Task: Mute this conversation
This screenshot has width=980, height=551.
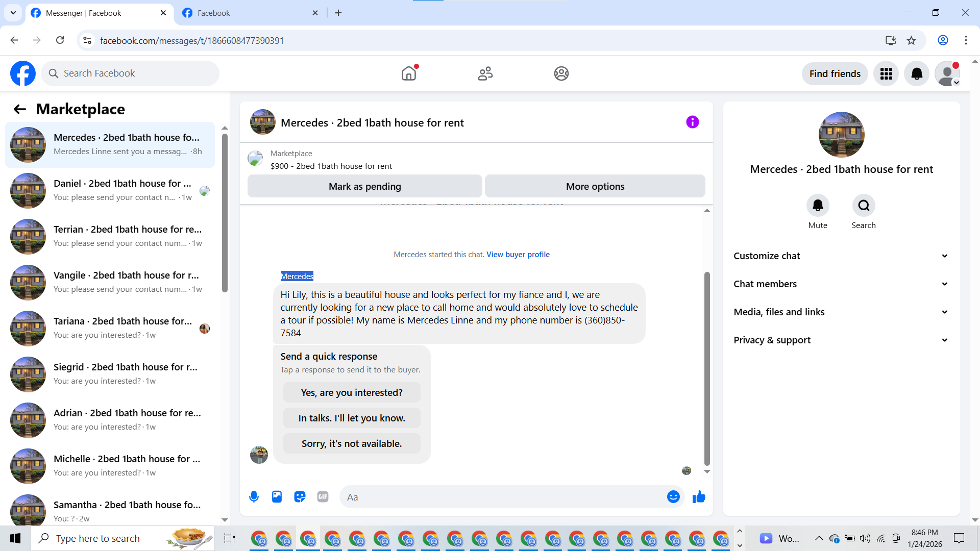Action: coord(818,206)
